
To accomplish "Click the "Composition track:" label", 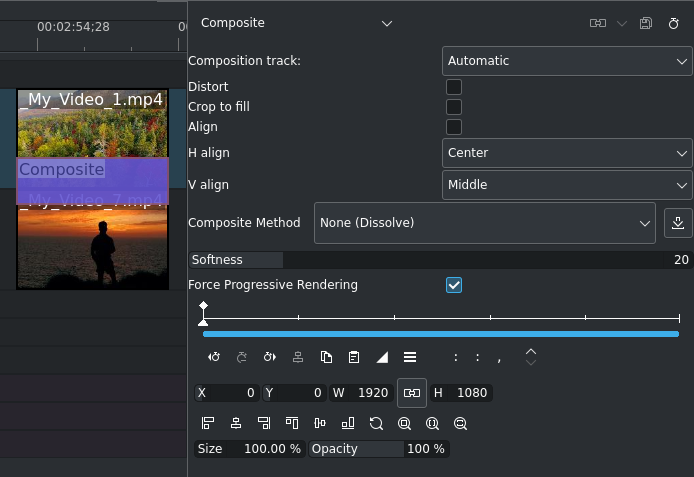I will [244, 61].
